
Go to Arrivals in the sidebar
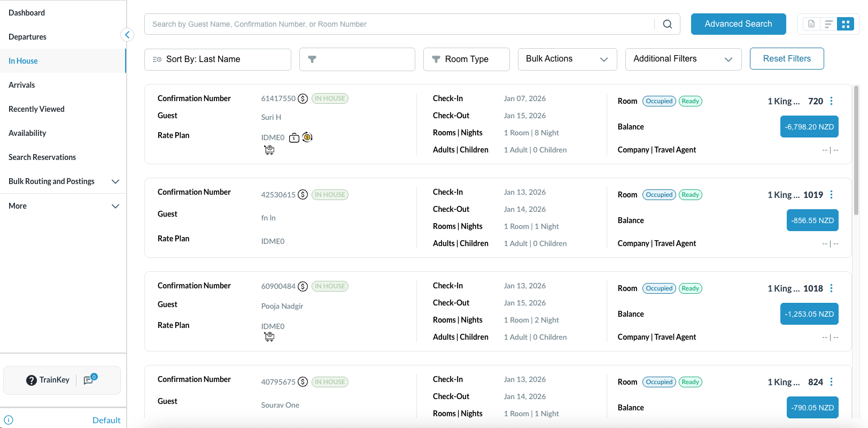[22, 85]
